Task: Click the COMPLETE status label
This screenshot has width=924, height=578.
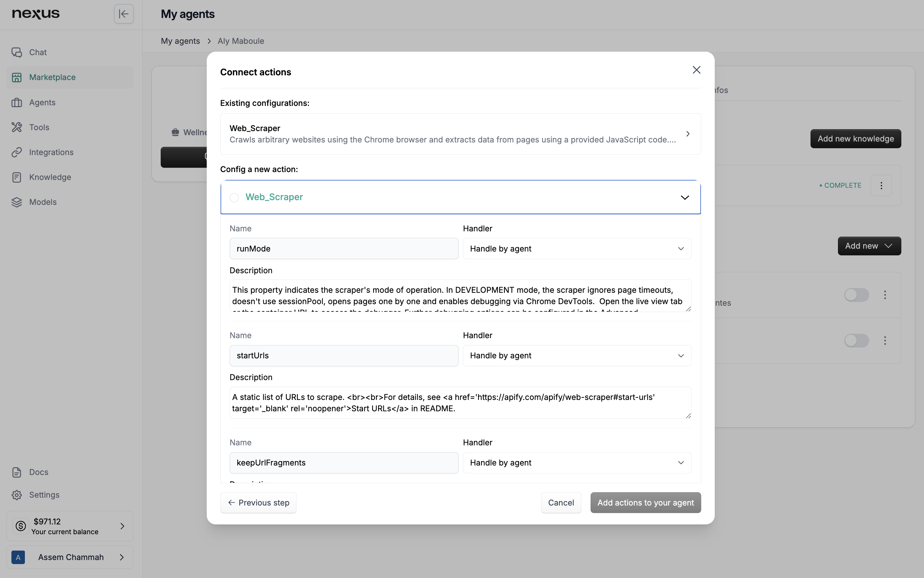Action: click(840, 185)
